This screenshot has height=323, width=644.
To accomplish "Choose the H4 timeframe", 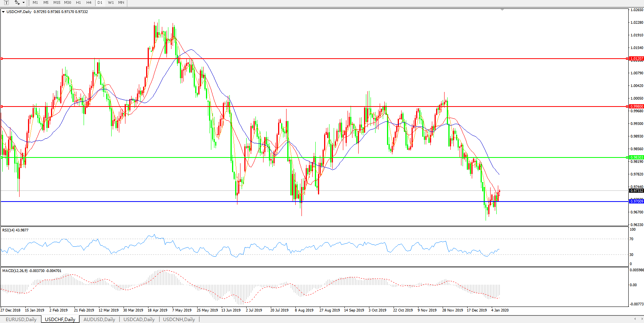I will coord(89,3).
